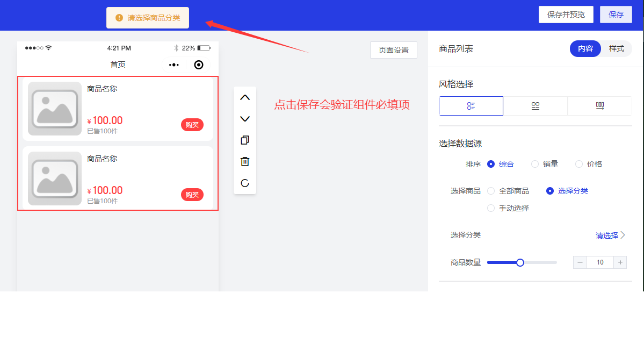
Task: Select the two-column grid style icon
Action: click(536, 106)
